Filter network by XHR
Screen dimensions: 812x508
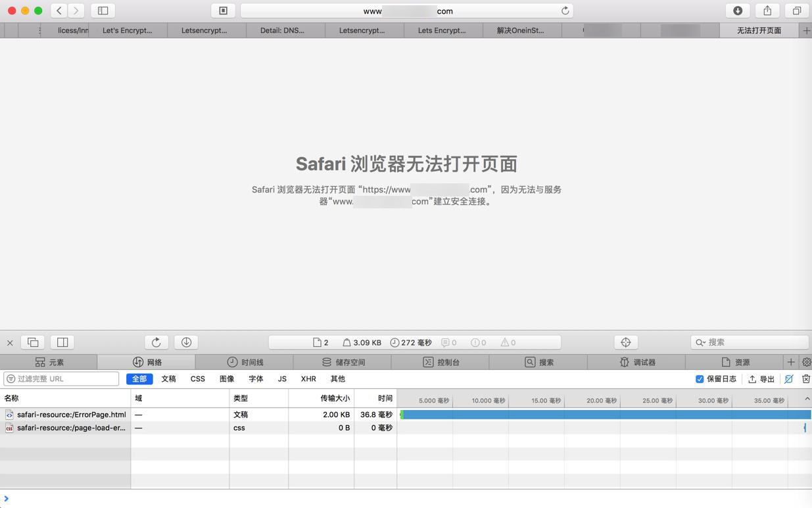tap(308, 379)
